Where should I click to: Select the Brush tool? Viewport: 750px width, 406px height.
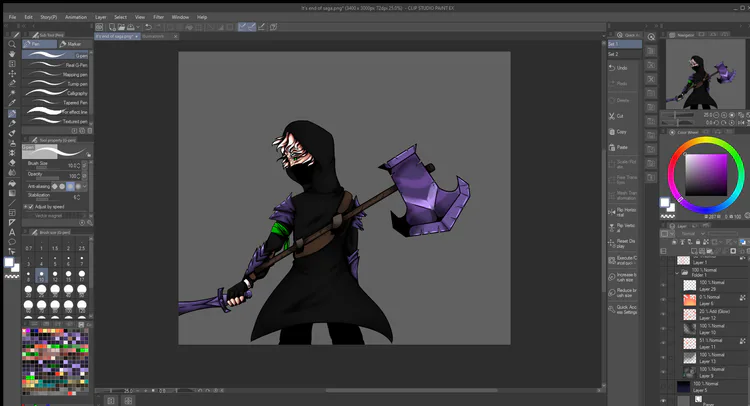[12, 133]
